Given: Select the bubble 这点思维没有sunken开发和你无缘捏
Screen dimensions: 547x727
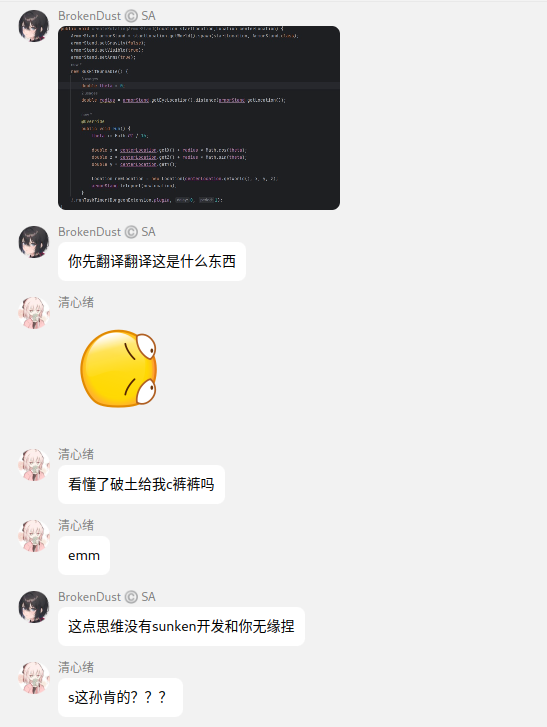Looking at the screenshot, I should 181,626.
